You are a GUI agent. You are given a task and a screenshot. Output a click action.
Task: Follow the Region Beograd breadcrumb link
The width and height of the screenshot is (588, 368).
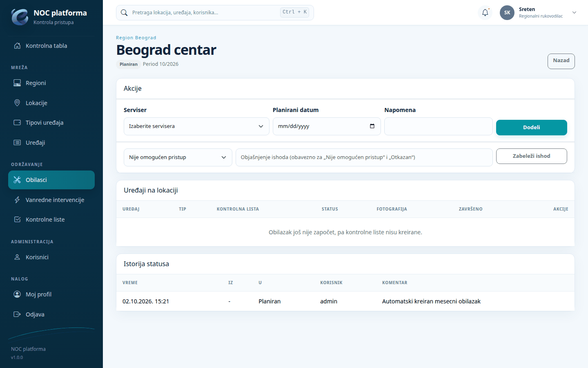[136, 38]
